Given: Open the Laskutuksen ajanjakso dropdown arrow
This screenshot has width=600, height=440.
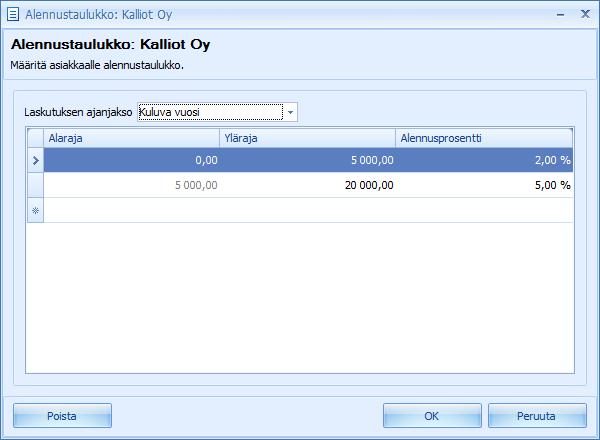Looking at the screenshot, I should tap(290, 112).
